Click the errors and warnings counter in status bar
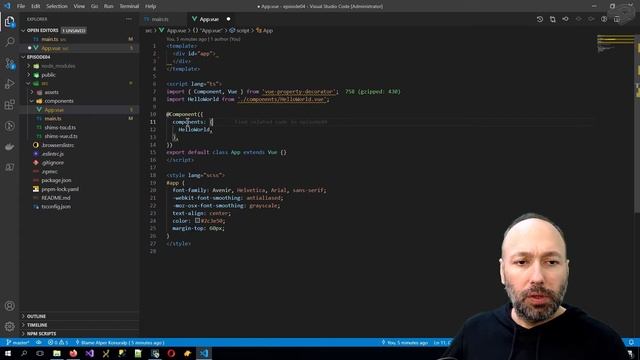 [58, 343]
